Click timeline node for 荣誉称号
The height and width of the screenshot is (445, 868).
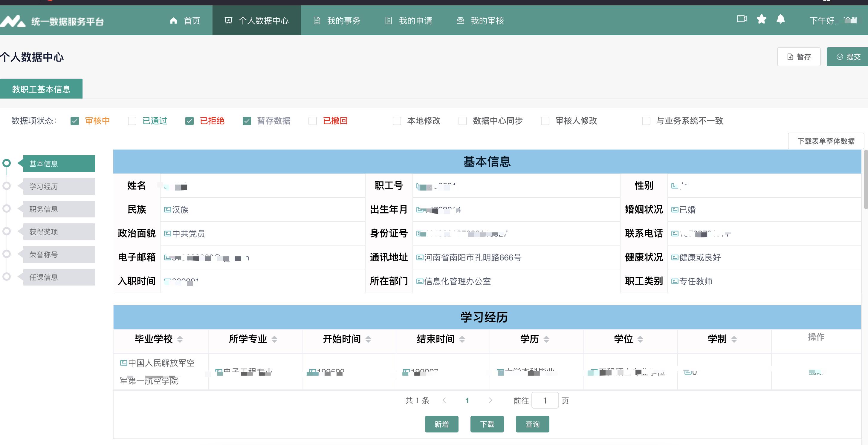tap(6, 254)
